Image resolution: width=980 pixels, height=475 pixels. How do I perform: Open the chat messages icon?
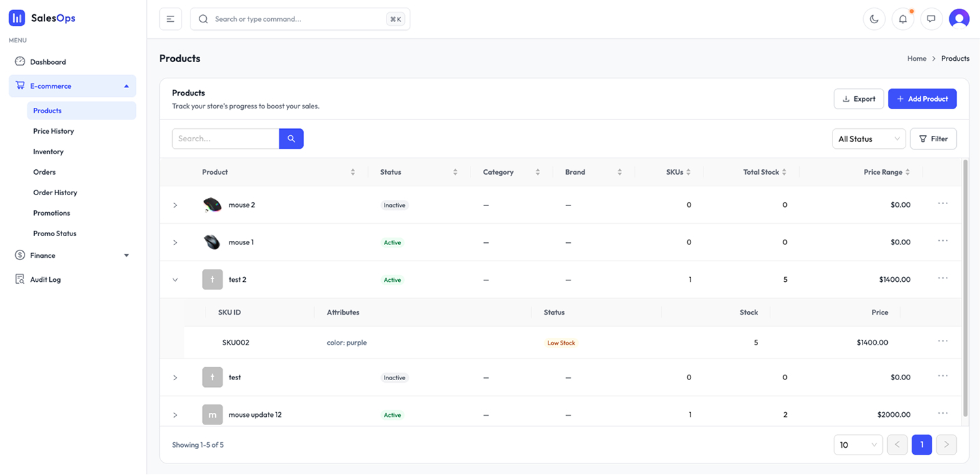click(x=931, y=19)
